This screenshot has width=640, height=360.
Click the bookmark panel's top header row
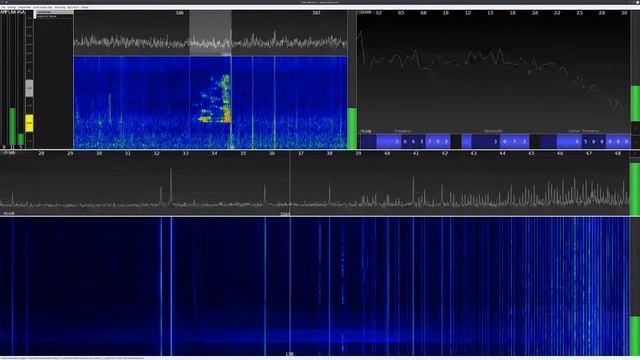[54, 12]
